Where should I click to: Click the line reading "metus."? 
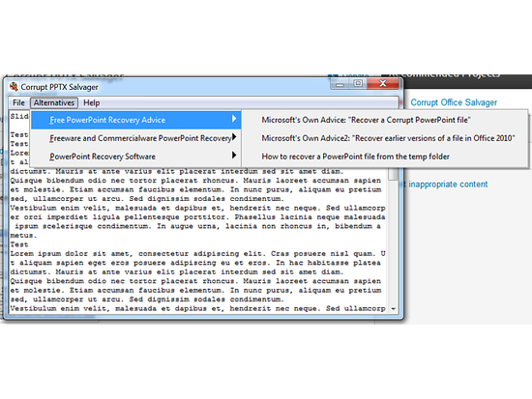tap(23, 236)
